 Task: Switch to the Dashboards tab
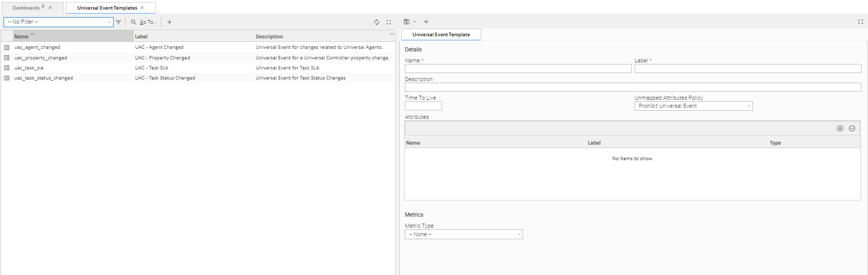coord(26,8)
